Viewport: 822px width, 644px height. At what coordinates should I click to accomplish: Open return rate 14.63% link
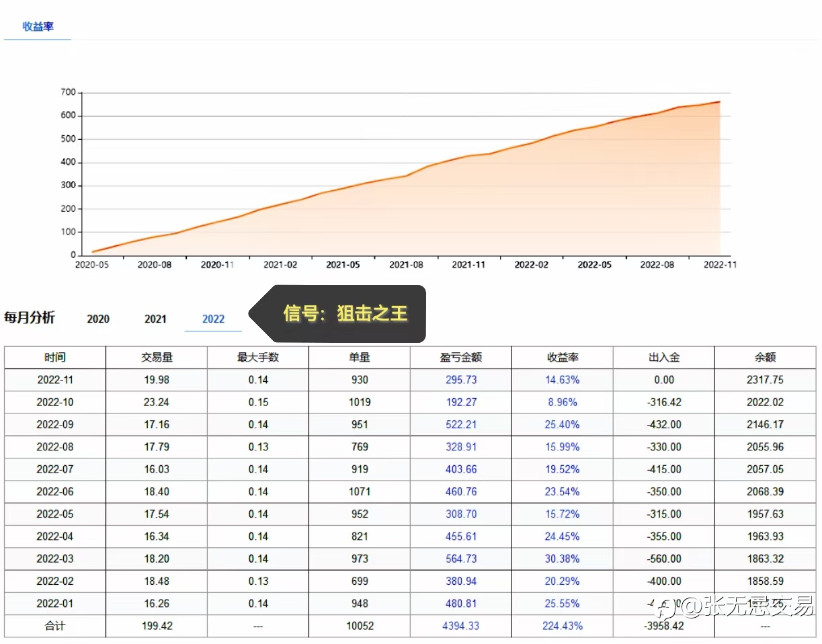pos(563,380)
